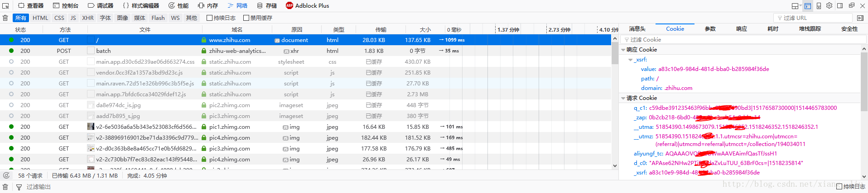Open the 安全性 security tab
Screen dimensions: 868x193
coord(849,29)
